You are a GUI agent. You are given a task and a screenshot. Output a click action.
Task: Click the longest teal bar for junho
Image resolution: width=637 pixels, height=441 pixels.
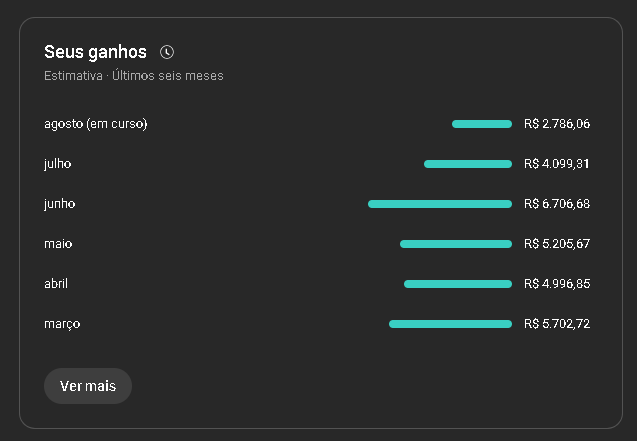(439, 204)
